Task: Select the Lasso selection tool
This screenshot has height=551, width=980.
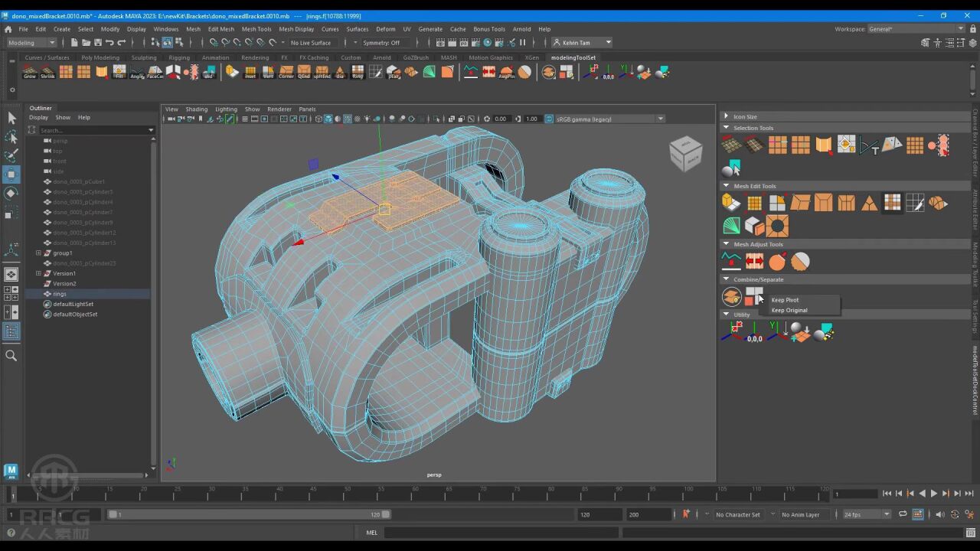Action: pos(11,137)
